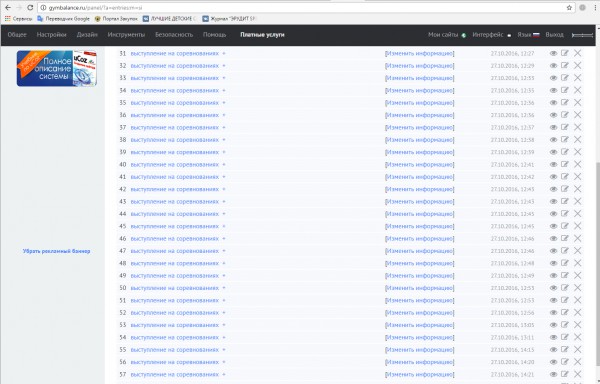Open the edit icon for entry 55
Screen dimensions: 600x384
(565, 350)
